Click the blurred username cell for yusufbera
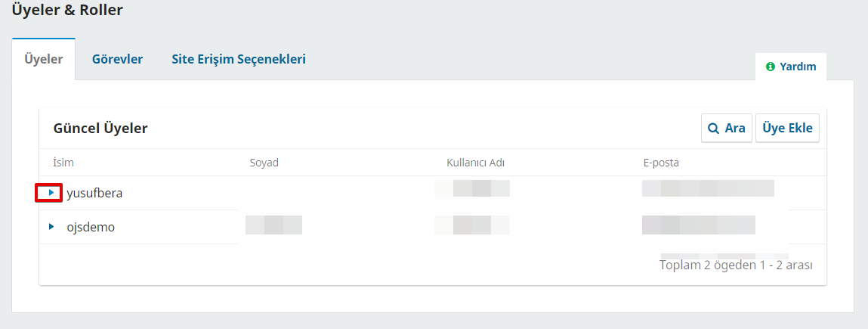This screenshot has width=868, height=329. tap(472, 188)
